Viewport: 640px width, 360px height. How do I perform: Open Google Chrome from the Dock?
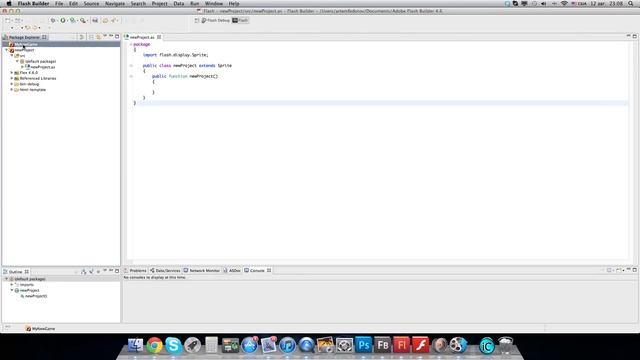[154, 345]
